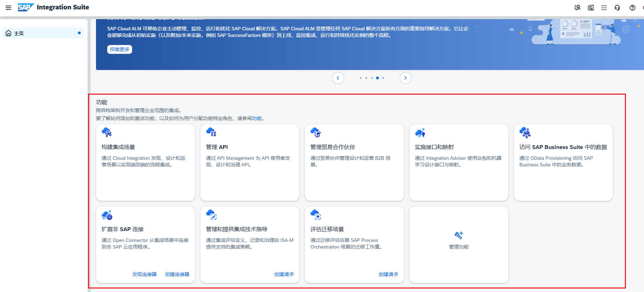Viewport: 644px width, 292px height.
Task: Click the Integration Suite title text
Action: 63,7
